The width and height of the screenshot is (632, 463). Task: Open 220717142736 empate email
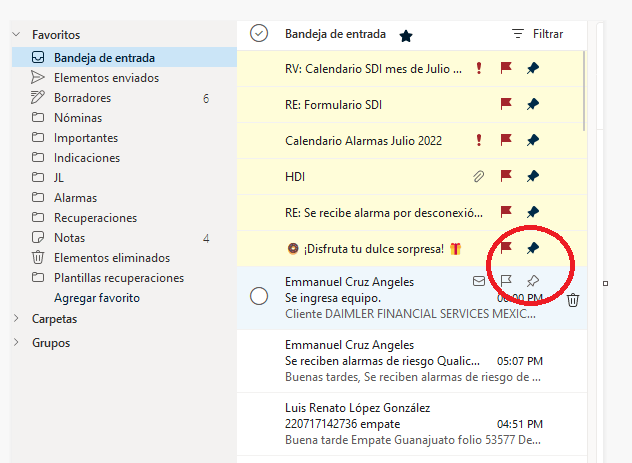[412, 424]
